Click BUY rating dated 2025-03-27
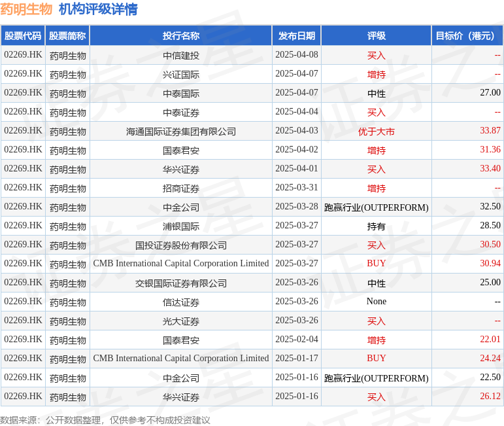 tap(377, 264)
